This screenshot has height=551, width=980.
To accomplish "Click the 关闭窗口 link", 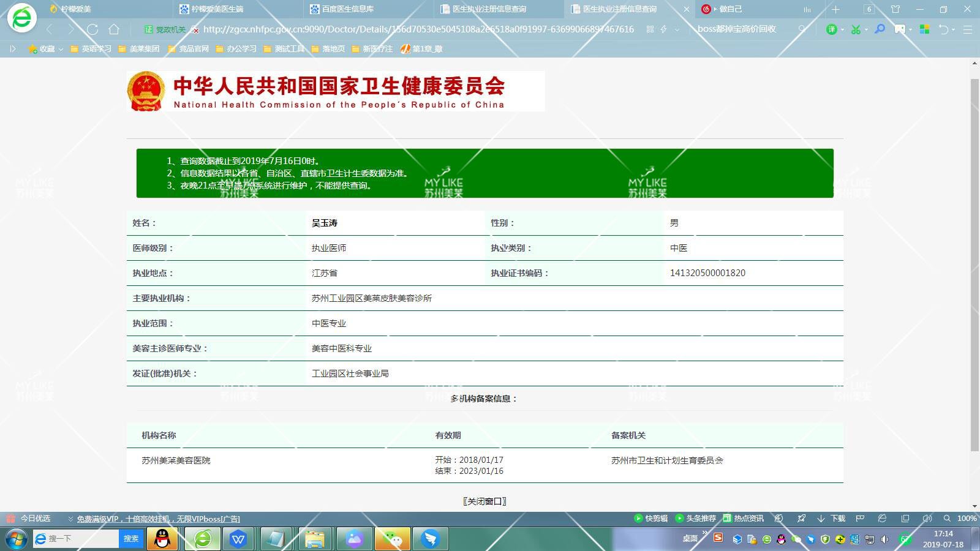I will coord(484,501).
